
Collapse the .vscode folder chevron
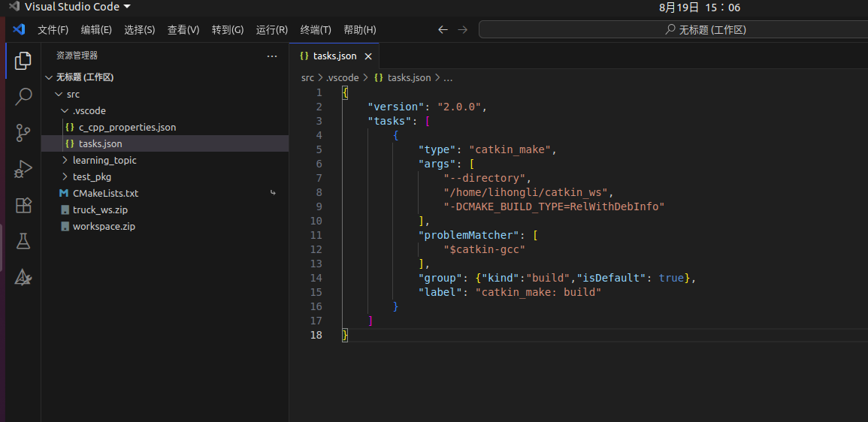(x=65, y=110)
